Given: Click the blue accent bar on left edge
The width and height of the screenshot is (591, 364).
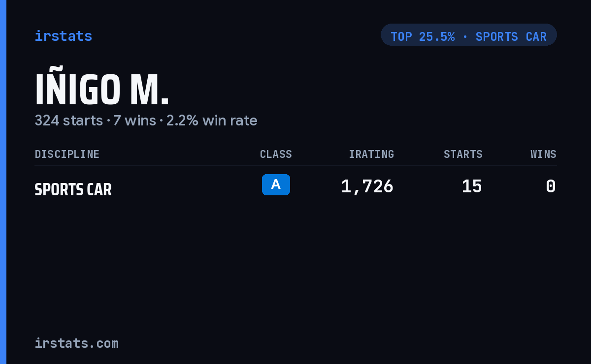Looking at the screenshot, I should click(3, 182).
